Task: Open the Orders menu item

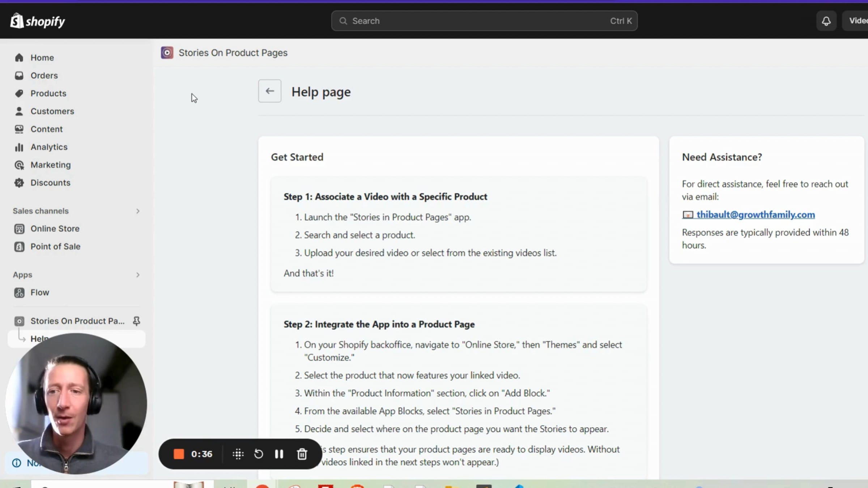Action: pos(44,76)
